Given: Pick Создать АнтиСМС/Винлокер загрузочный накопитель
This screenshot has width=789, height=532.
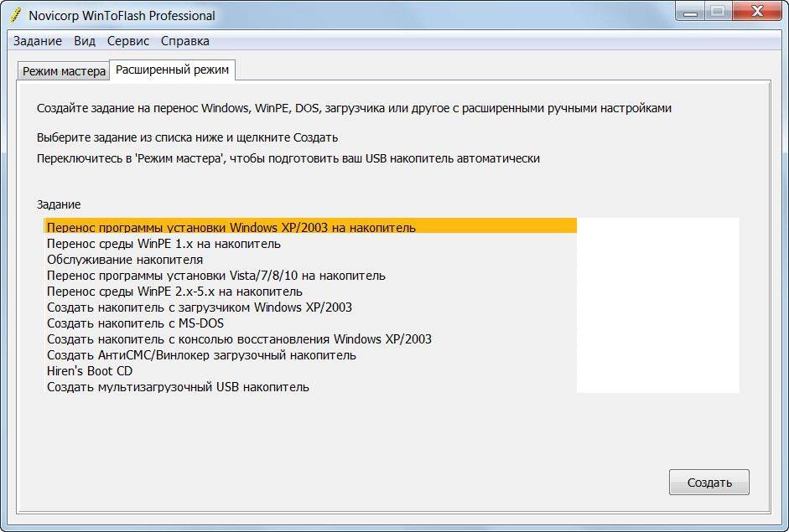Looking at the screenshot, I should pyautogui.click(x=310, y=355).
